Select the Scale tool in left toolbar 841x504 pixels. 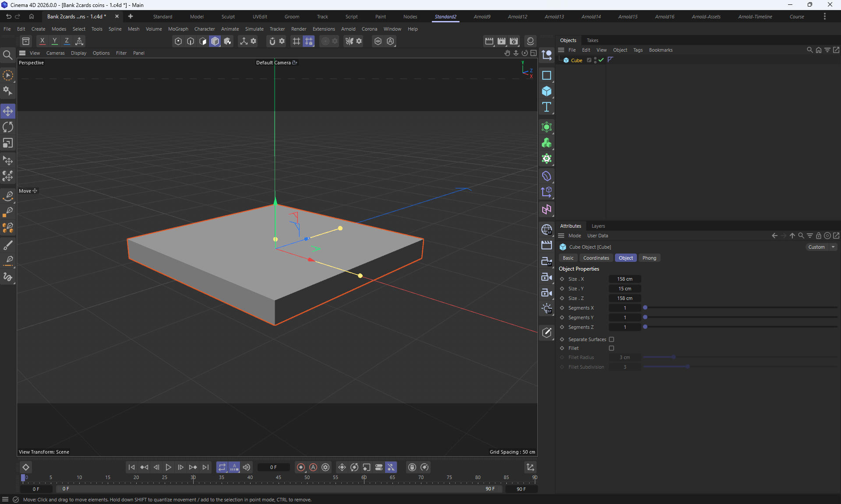click(x=8, y=143)
